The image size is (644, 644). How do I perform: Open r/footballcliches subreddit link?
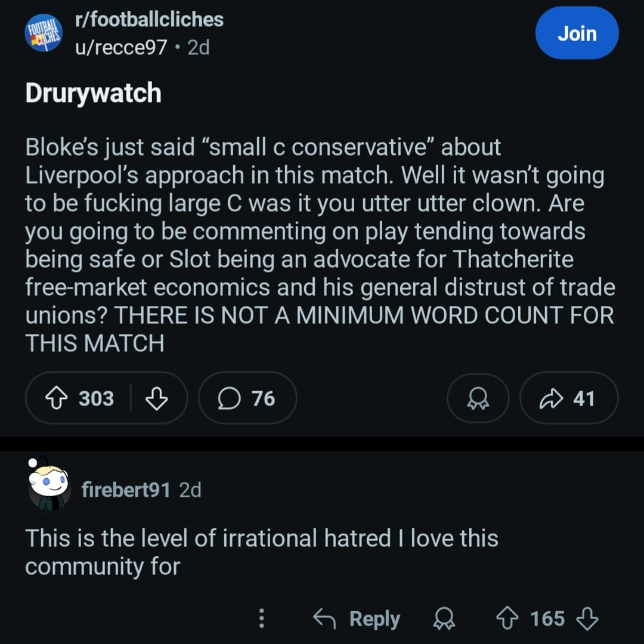(149, 20)
